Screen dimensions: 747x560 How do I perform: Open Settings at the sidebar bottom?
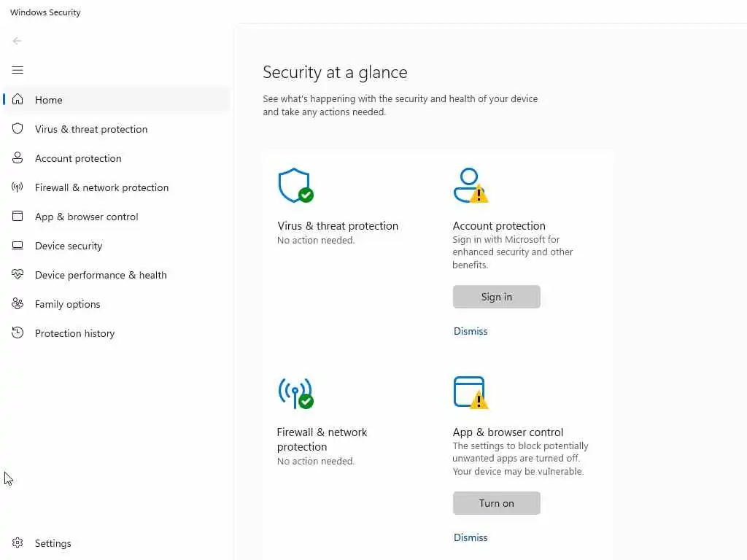[117, 543]
